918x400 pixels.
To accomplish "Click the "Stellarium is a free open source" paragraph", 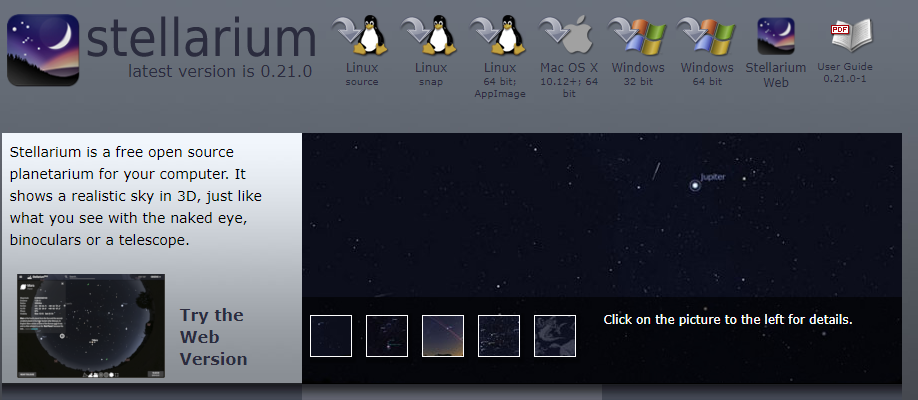I will click(136, 196).
